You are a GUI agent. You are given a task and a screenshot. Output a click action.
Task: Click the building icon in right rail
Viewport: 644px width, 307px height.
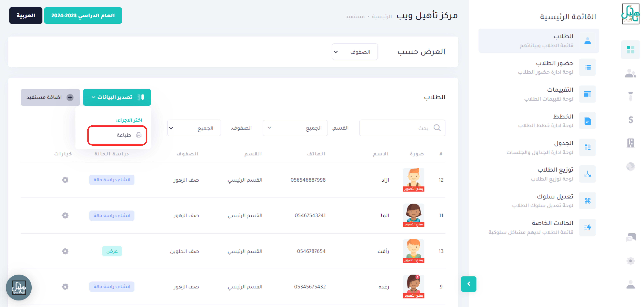click(630, 143)
